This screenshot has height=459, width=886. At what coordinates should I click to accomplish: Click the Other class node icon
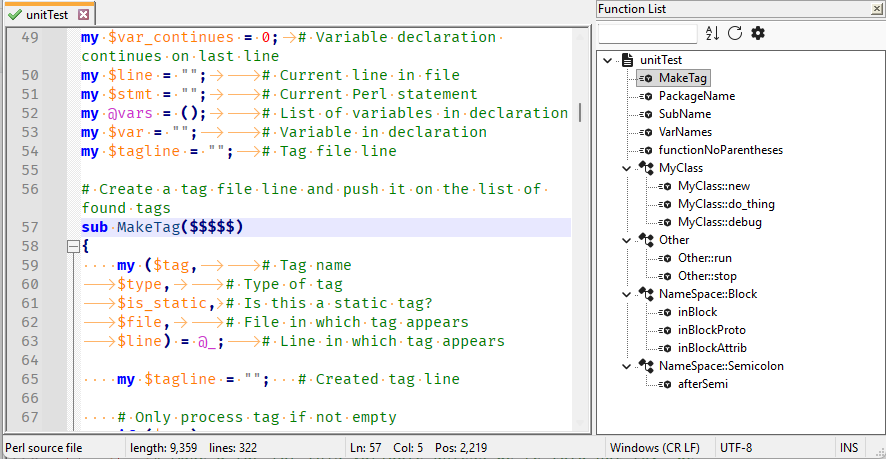(645, 240)
